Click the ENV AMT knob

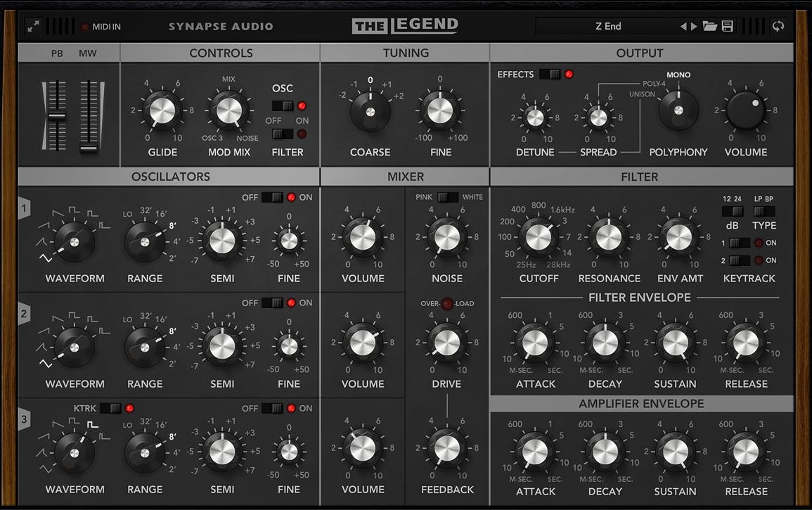pos(679,237)
